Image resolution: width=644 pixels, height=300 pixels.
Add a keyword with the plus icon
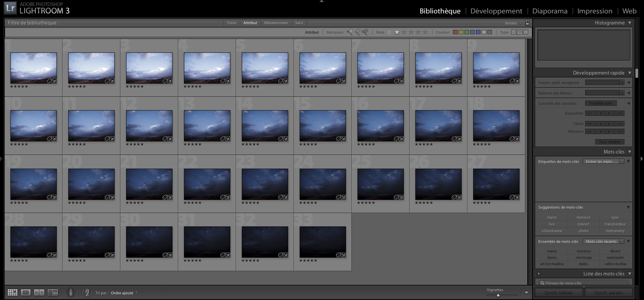click(539, 274)
